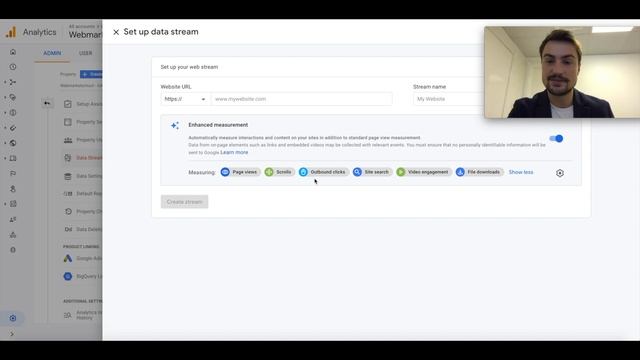Open BigQuery Linking item
Viewport: 640px width, 360px height.
point(83,276)
